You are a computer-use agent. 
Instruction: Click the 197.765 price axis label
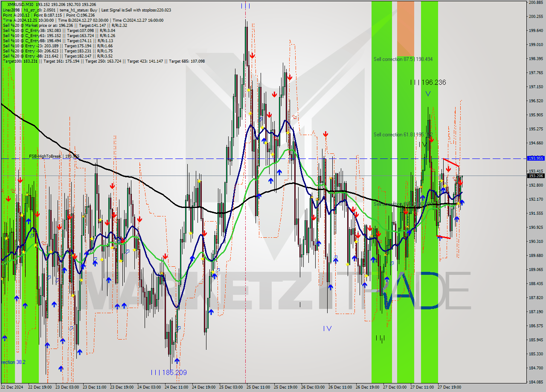(x=536, y=73)
